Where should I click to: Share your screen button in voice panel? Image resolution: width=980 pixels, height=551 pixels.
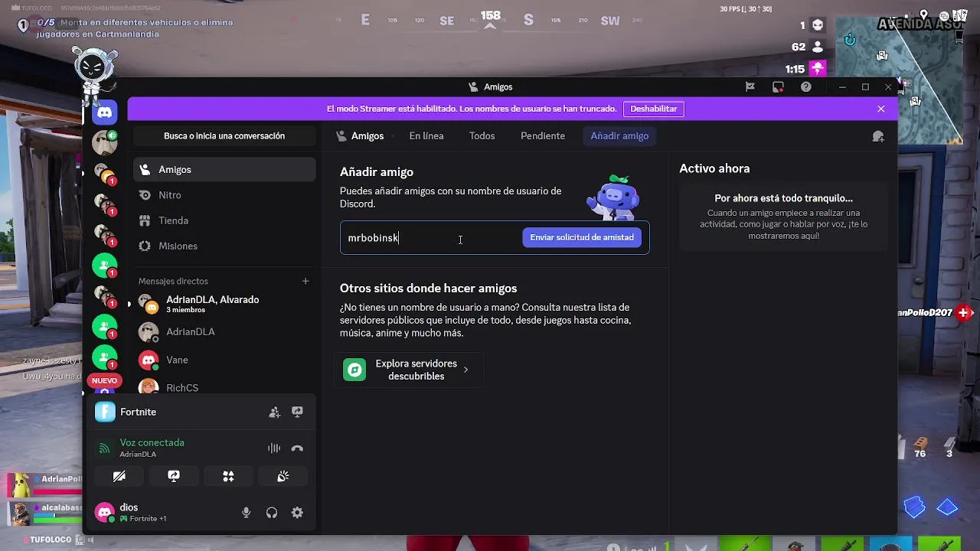pyautogui.click(x=174, y=476)
